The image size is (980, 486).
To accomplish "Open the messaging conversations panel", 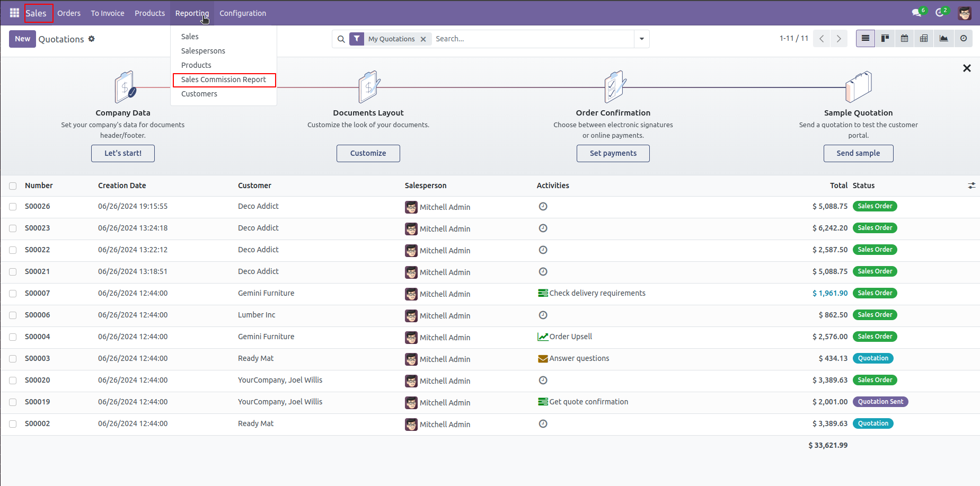I will [x=916, y=12].
